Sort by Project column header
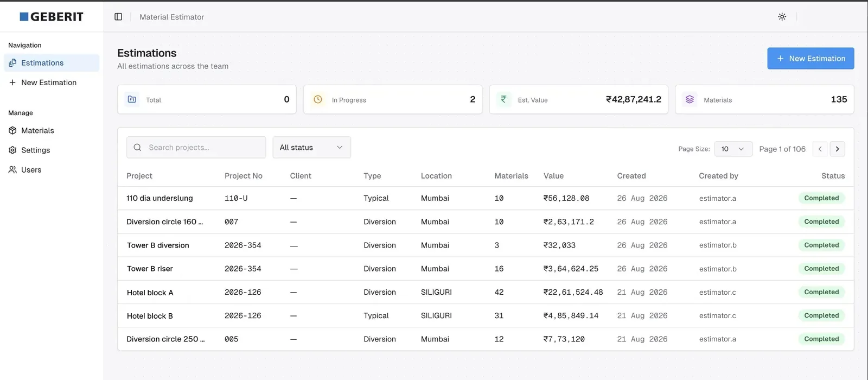 coord(139,176)
